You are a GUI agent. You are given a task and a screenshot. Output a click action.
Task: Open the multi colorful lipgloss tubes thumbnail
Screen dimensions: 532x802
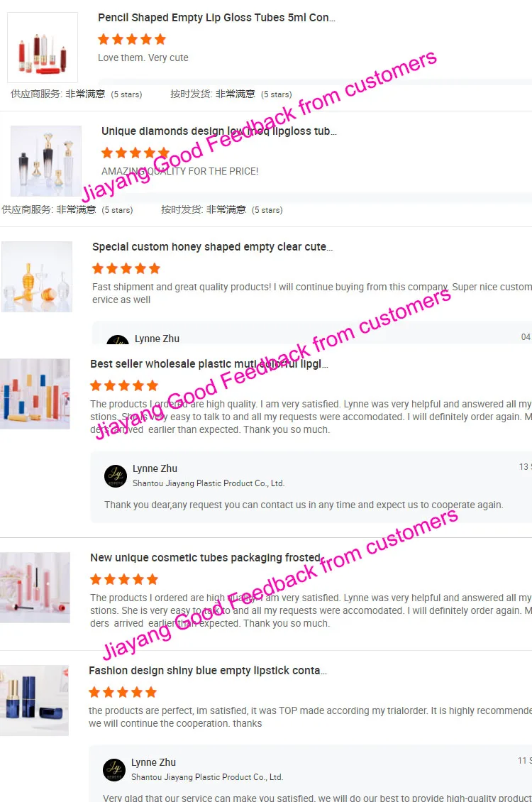35,394
